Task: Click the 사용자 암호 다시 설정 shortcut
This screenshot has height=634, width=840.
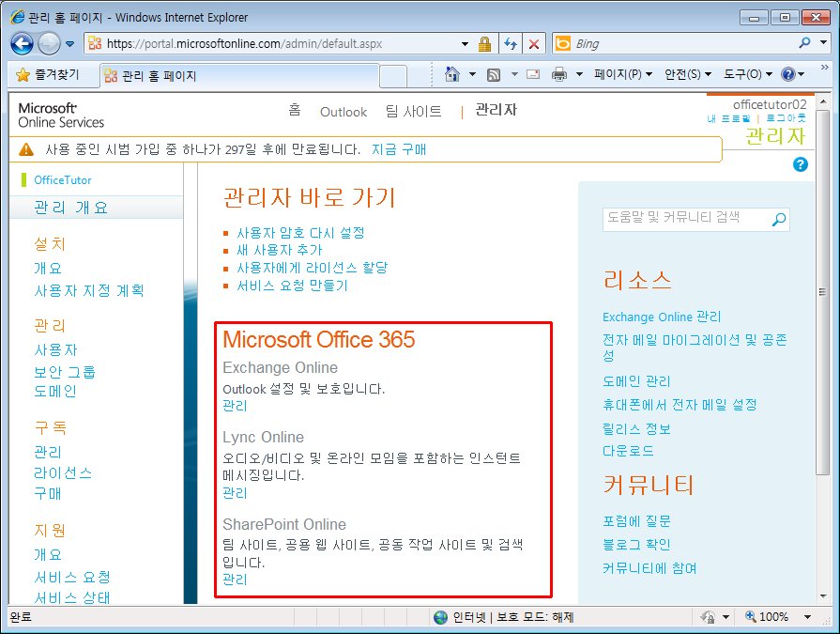Action: tap(300, 233)
